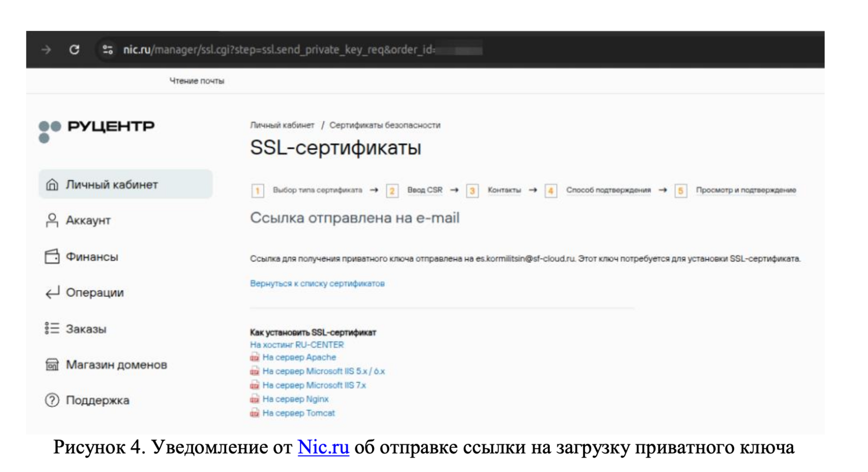Click PDF icon beside На сервер Tomcat
This screenshot has width=868, height=472.
[x=255, y=413]
